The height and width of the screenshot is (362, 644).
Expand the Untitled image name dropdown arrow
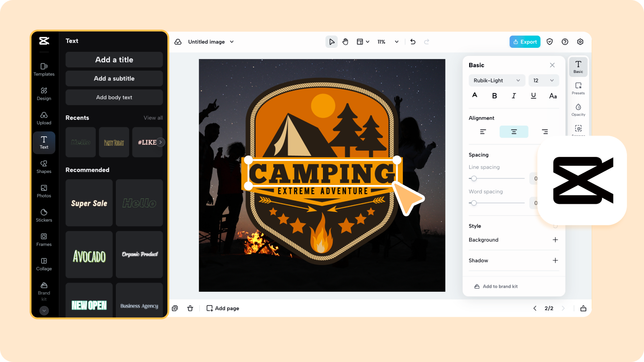(x=232, y=42)
